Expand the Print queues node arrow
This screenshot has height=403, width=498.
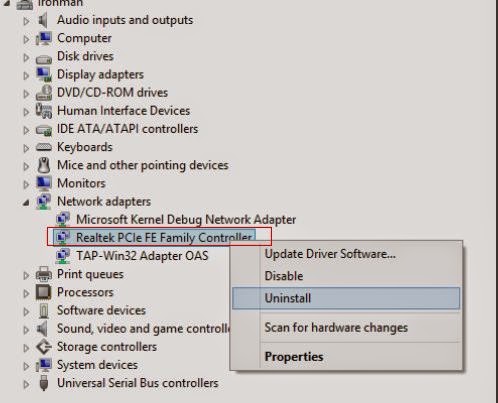[x=26, y=275]
